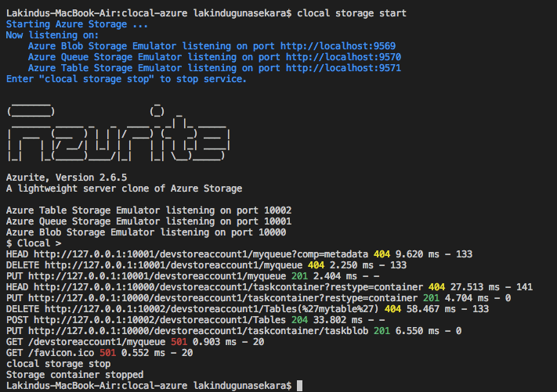Click the 'GET /favicon.ico' line
The width and height of the screenshot is (557, 392).
click(x=99, y=354)
